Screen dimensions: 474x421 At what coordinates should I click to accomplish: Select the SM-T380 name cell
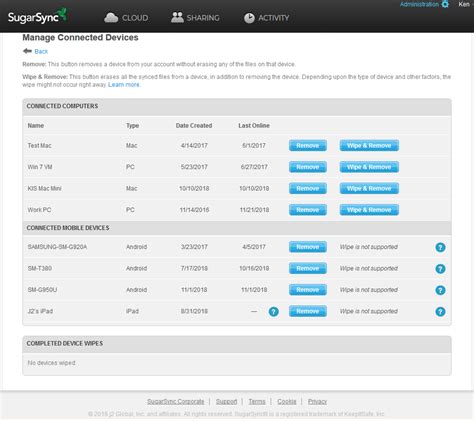pyautogui.click(x=39, y=268)
